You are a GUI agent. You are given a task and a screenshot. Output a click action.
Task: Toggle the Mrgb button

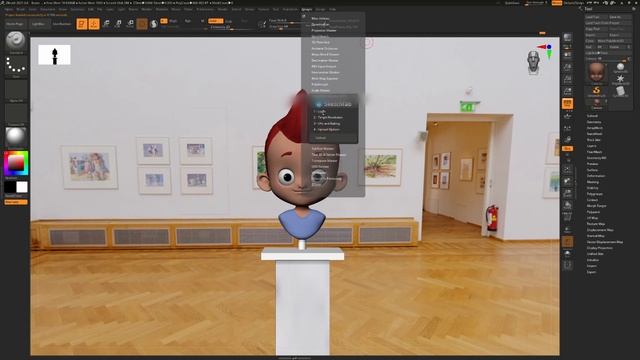(173, 21)
